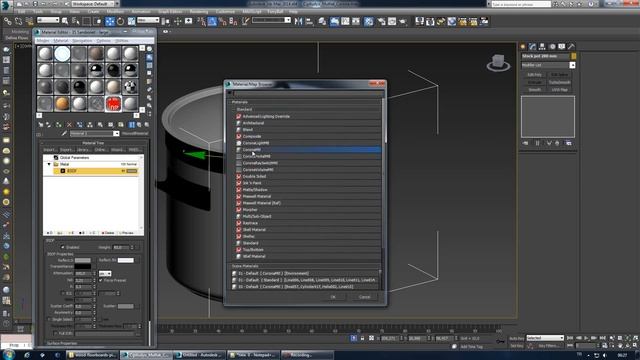Open the Hierarchy tab in command panel
Viewport: 640px width, 360px height.
(x=542, y=47)
